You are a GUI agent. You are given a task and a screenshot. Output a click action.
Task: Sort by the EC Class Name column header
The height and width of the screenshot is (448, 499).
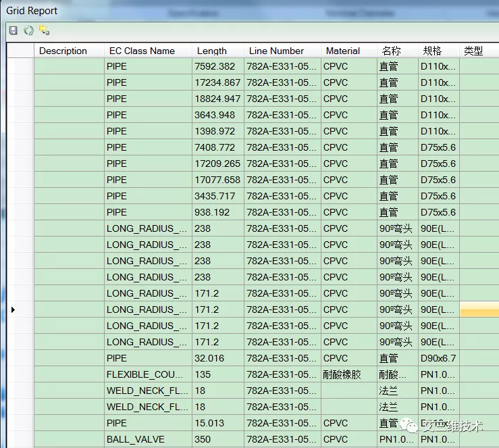point(142,51)
